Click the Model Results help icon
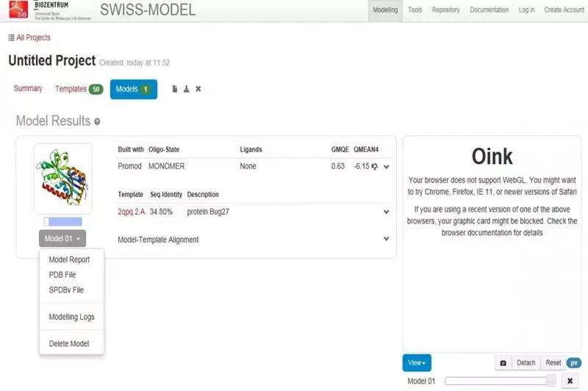 pyautogui.click(x=97, y=121)
